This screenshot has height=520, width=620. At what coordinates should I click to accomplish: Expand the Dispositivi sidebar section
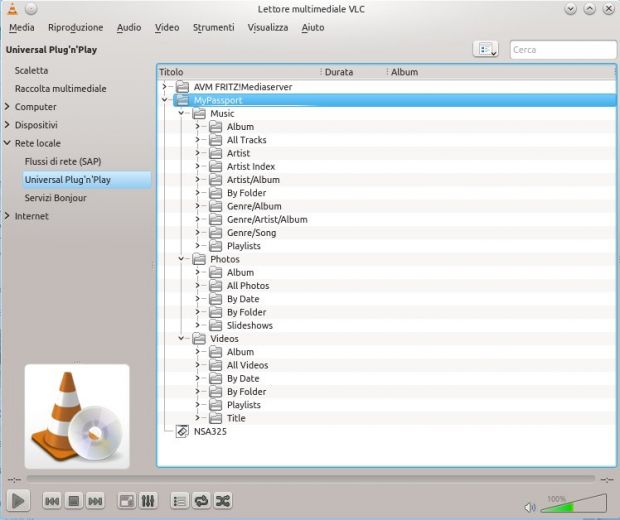tap(7, 125)
